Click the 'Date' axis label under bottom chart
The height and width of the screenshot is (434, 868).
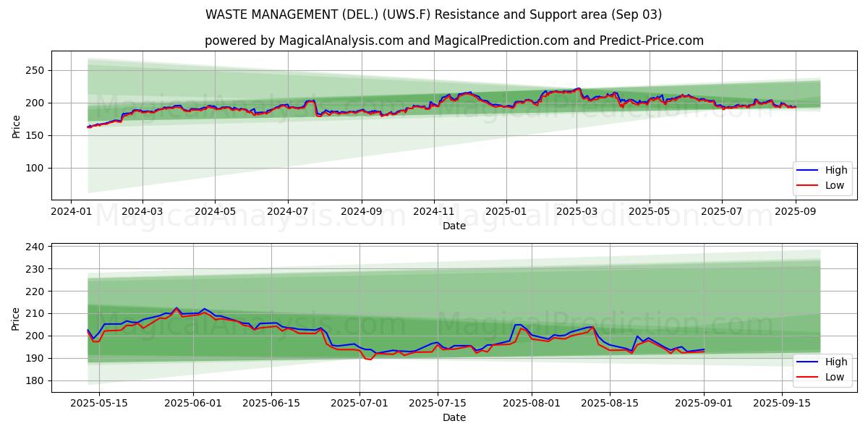(454, 417)
